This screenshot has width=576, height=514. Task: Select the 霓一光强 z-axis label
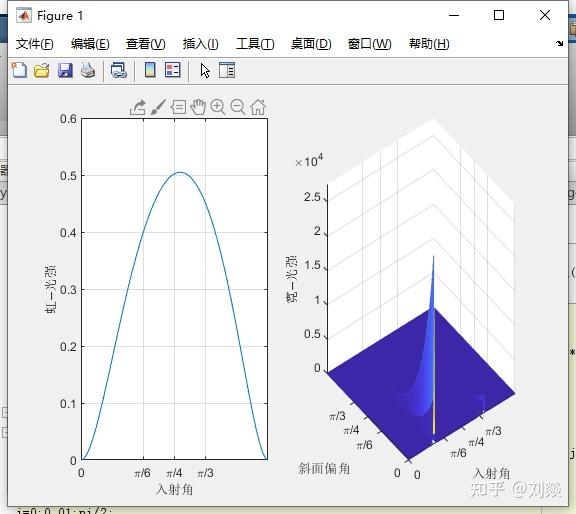point(291,279)
